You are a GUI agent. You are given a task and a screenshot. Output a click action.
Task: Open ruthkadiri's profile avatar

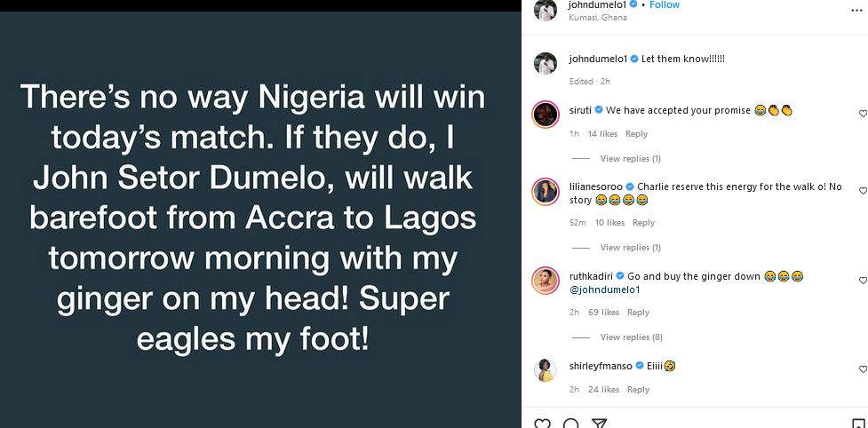545,281
